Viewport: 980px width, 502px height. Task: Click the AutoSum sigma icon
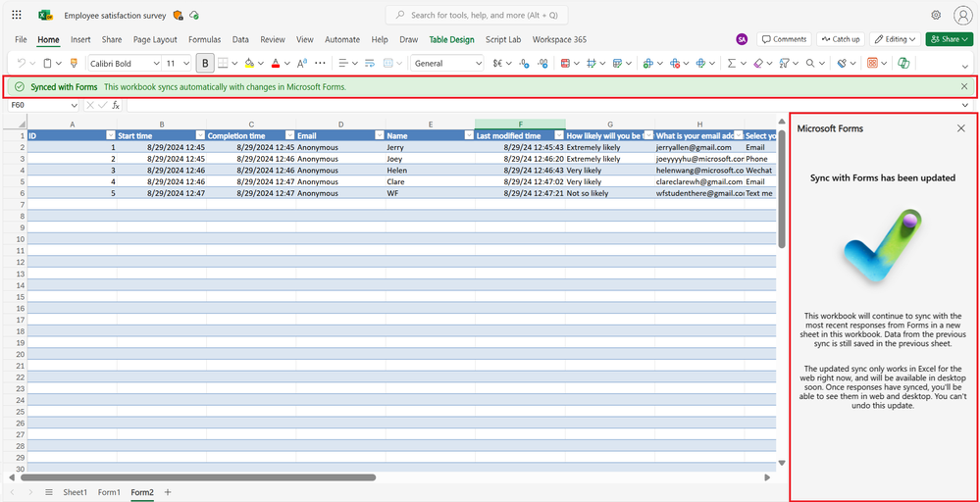[x=731, y=63]
